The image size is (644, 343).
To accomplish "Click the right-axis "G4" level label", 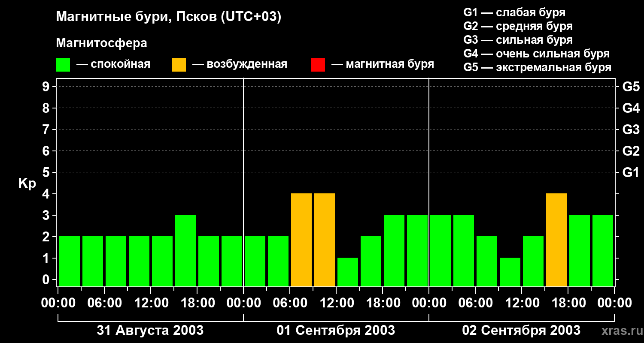I will point(631,108).
